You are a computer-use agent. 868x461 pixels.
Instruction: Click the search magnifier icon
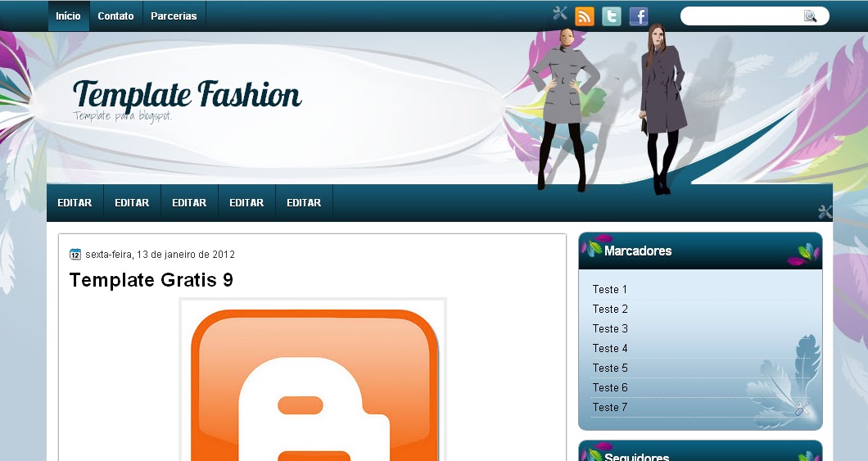[810, 16]
